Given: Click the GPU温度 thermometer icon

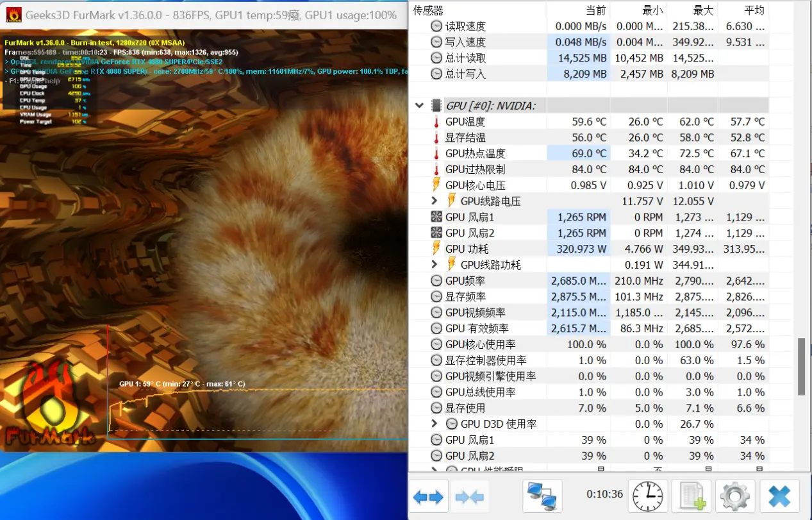Looking at the screenshot, I should click(x=436, y=121).
